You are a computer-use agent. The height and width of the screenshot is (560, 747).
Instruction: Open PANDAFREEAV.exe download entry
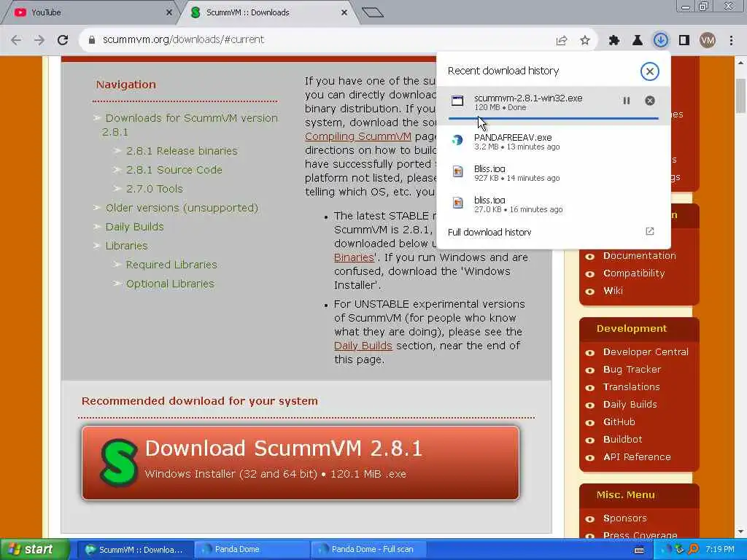(x=554, y=141)
